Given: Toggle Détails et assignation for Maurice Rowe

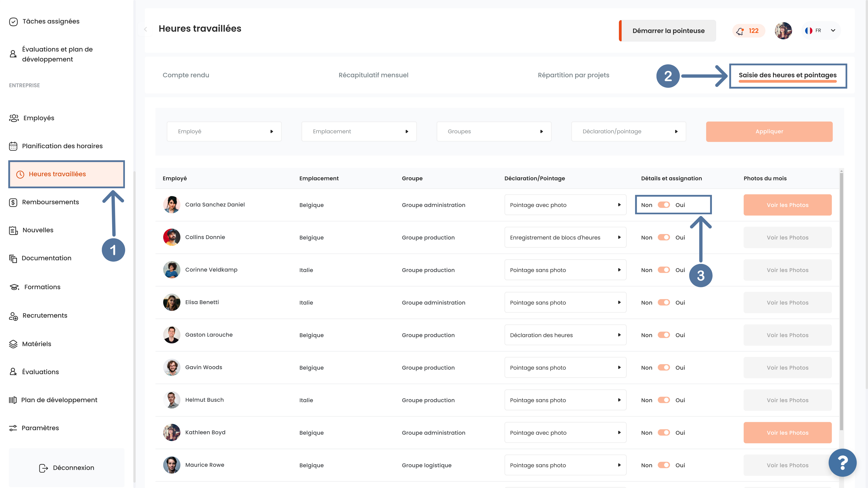Looking at the screenshot, I should click(x=664, y=465).
